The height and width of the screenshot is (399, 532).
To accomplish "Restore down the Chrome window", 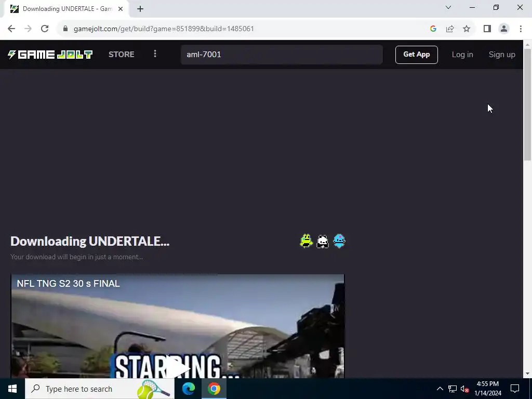I will (x=496, y=7).
